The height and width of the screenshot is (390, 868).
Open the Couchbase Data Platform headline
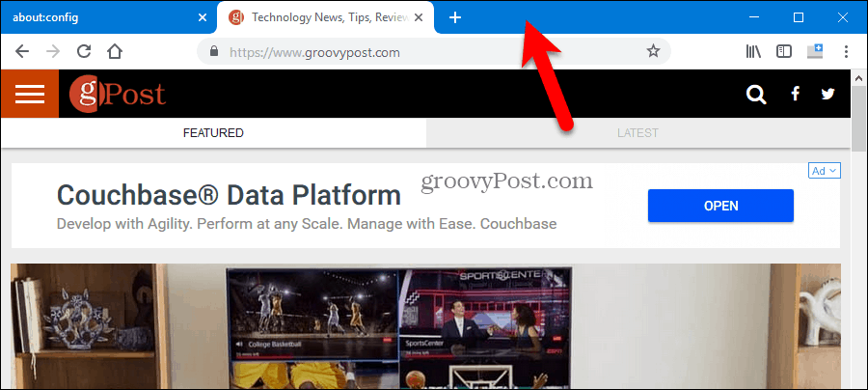click(229, 196)
